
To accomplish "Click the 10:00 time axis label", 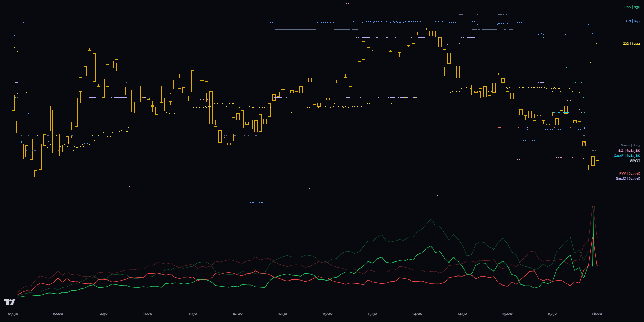I will click(x=58, y=314).
